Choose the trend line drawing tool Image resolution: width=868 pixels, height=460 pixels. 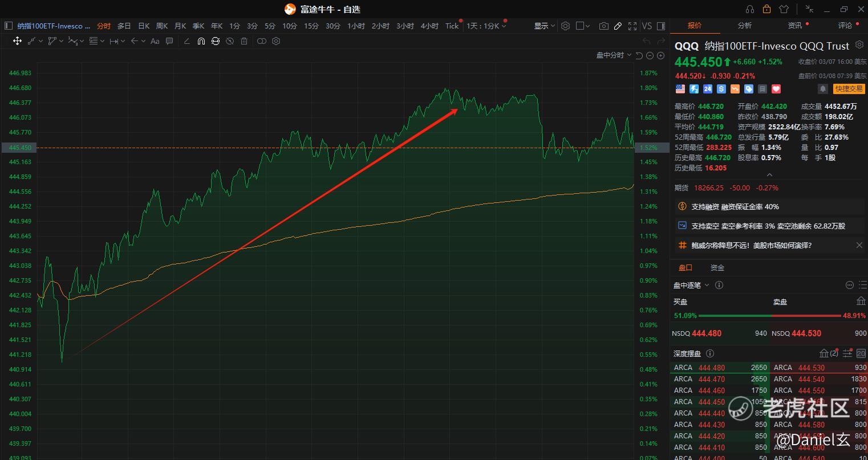[31, 41]
